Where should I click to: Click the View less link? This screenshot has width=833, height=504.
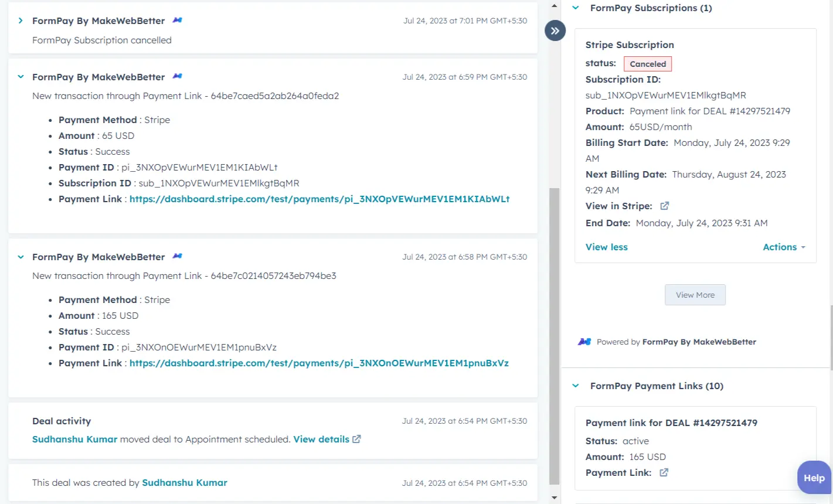[x=606, y=247]
